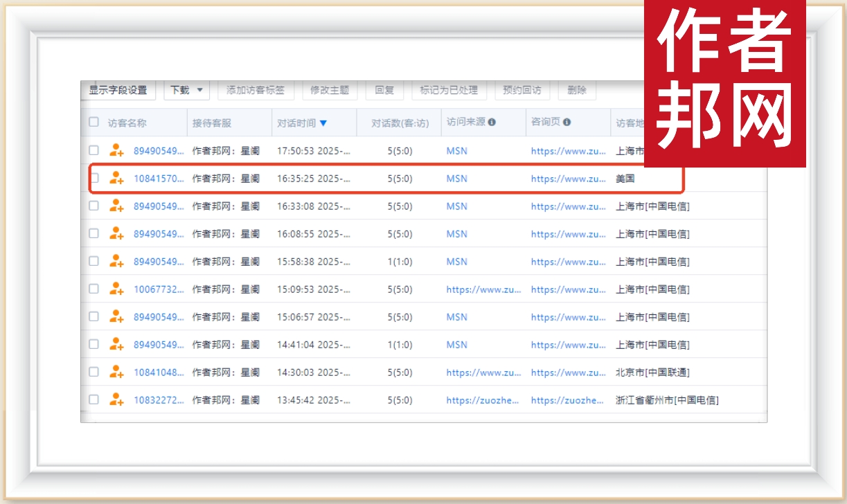
Task: Click the info icon beside 访问来源
Action: [x=492, y=123]
